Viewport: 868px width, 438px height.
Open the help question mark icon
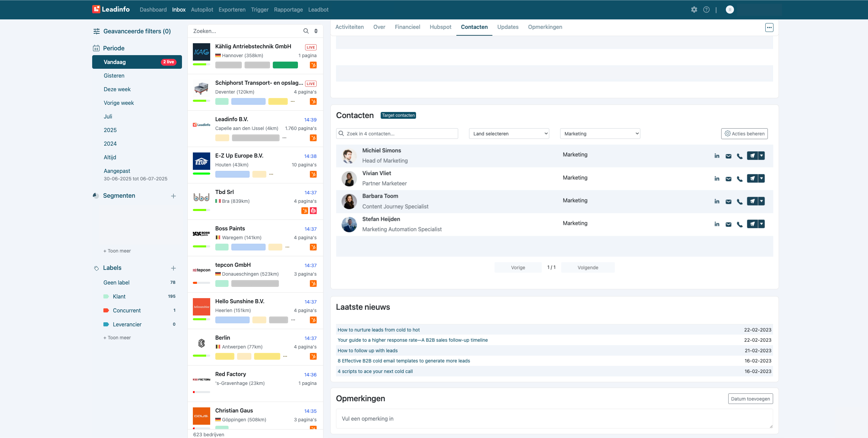pyautogui.click(x=706, y=10)
